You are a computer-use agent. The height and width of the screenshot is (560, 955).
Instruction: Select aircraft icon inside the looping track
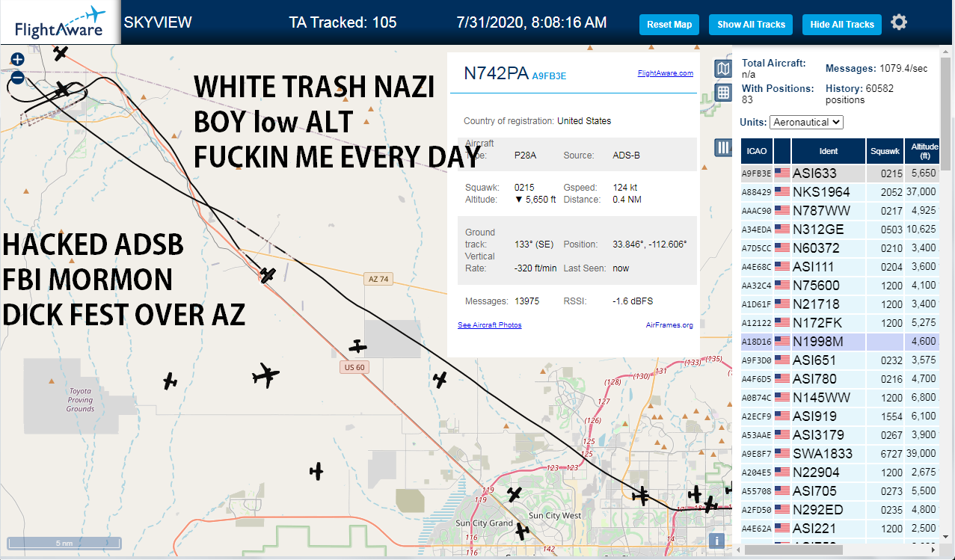[62, 90]
